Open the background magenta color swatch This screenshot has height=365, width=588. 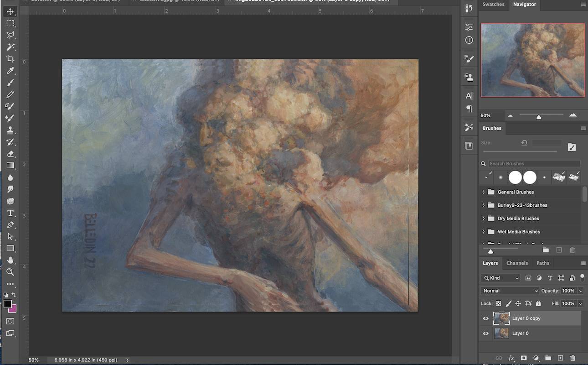click(14, 310)
